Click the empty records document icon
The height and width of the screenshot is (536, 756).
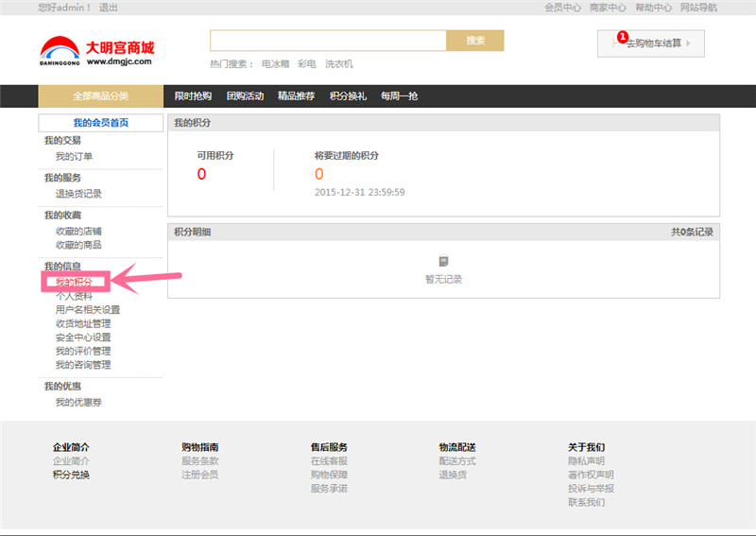click(x=443, y=261)
